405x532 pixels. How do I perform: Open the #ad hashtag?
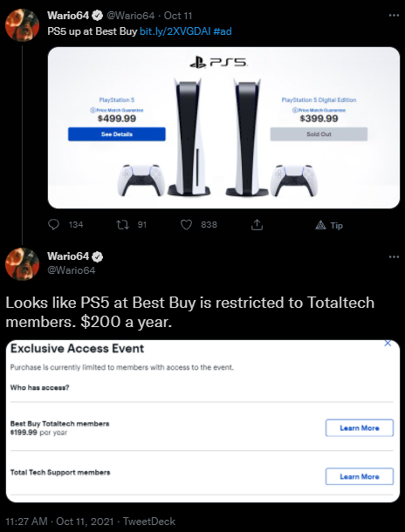(x=223, y=31)
